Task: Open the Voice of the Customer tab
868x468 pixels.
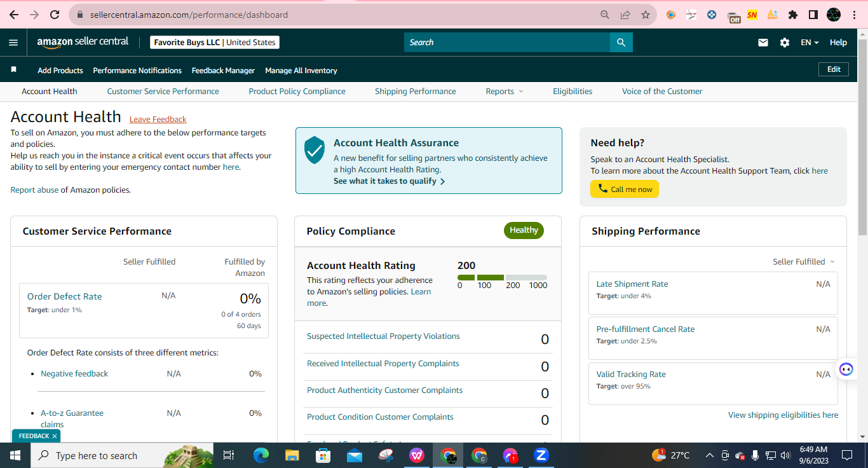Action: point(662,92)
